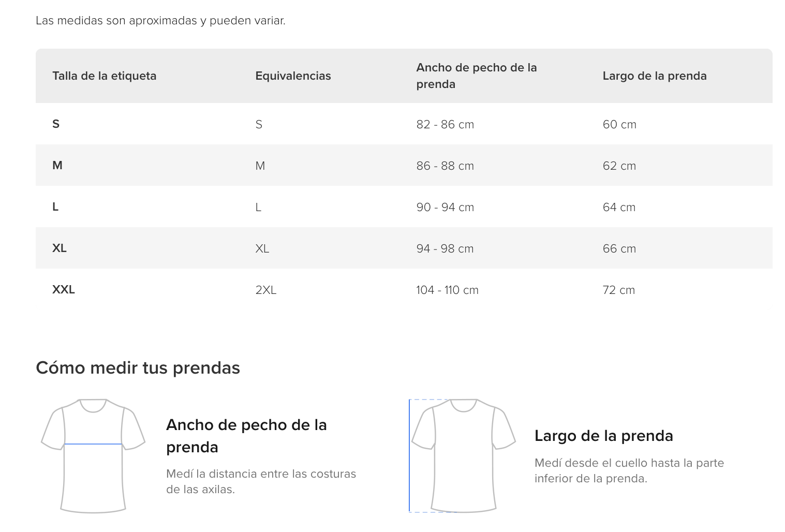Select chest width '94 - 98 cm'
Screen dimensions: 785x532
pyautogui.click(x=445, y=249)
